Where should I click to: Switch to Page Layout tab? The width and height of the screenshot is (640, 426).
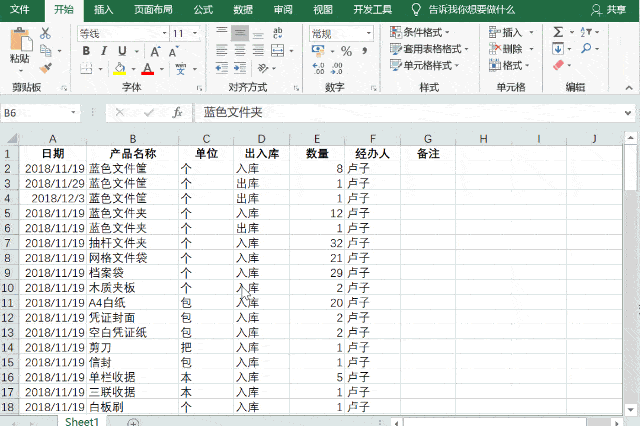[x=153, y=9]
